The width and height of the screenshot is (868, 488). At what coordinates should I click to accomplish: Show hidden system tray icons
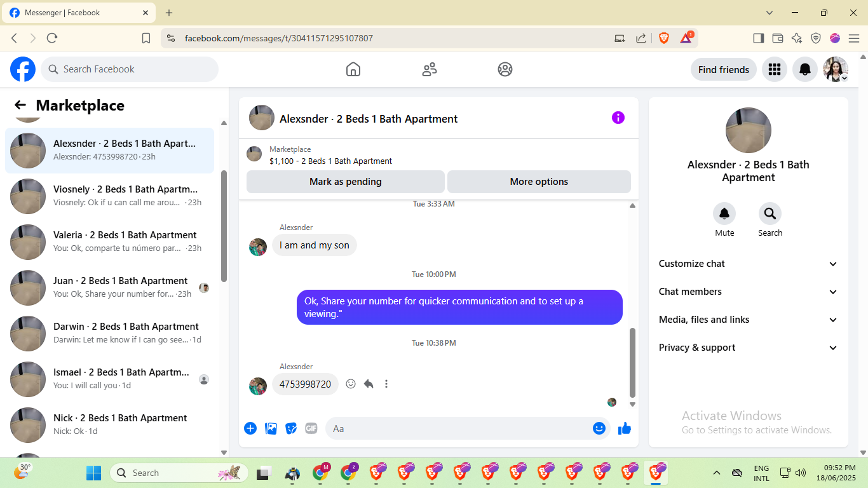click(717, 473)
